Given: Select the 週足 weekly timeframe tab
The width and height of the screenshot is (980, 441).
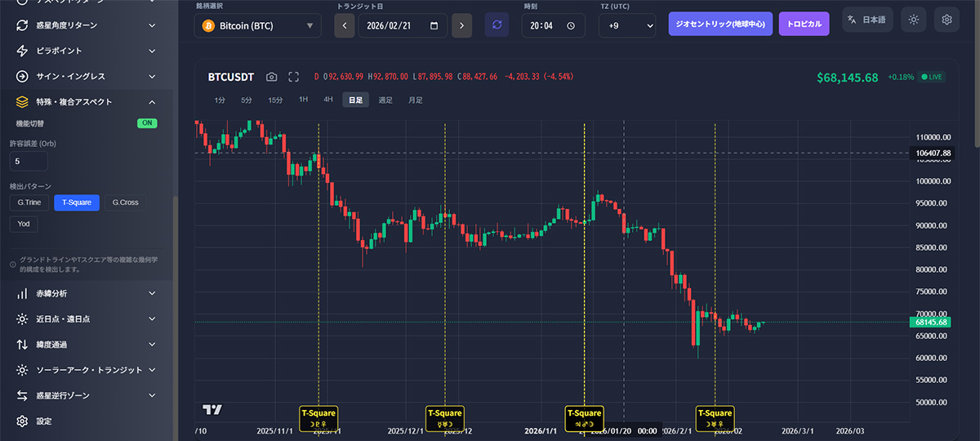Looking at the screenshot, I should [x=385, y=100].
